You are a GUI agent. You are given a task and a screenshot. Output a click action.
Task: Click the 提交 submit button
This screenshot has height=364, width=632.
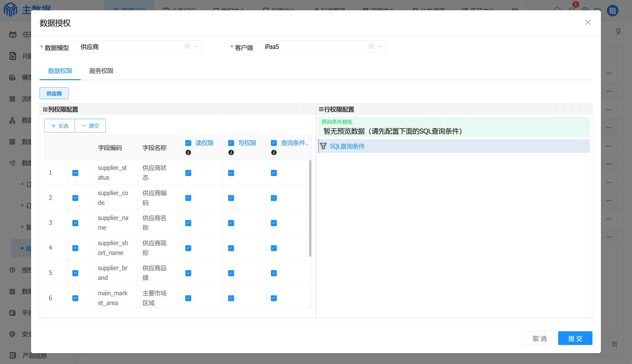tap(575, 338)
